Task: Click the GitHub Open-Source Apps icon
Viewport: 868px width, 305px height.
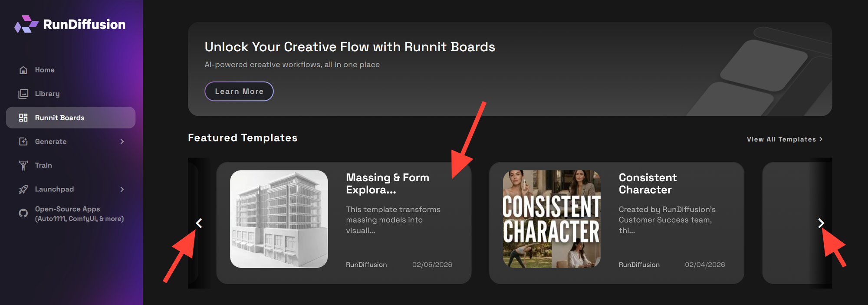Action: [x=23, y=213]
